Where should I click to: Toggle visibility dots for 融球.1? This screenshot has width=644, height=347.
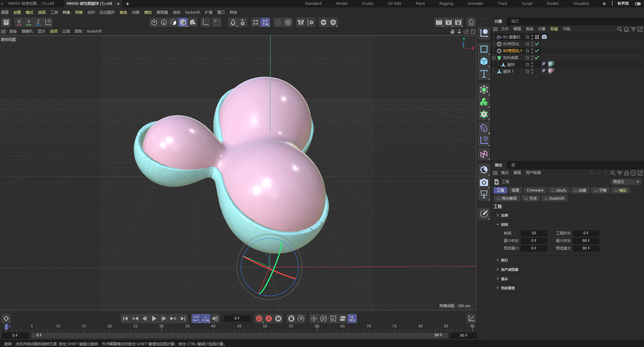(x=532, y=71)
